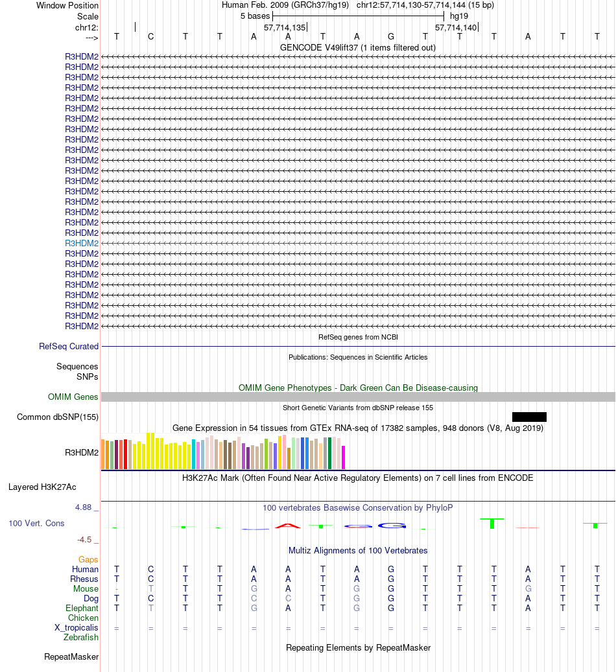
Task: Click the OMIM Genes track label
Action: pyautogui.click(x=73, y=397)
